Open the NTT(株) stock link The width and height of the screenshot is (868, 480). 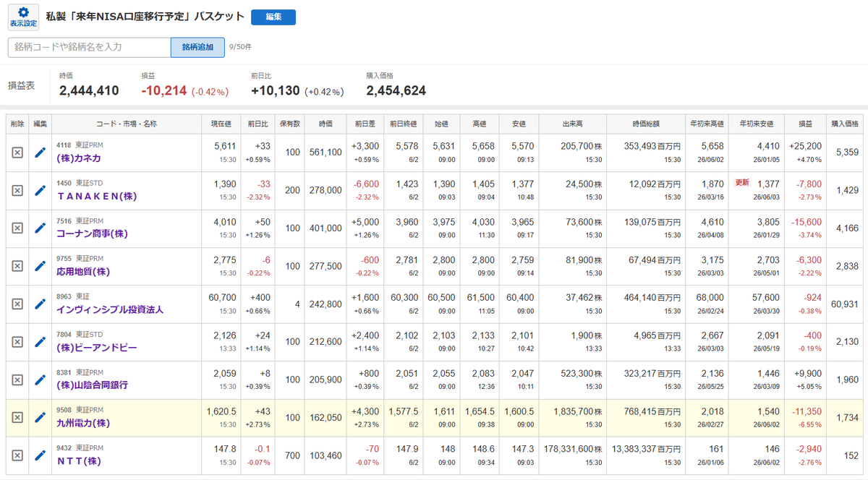[78, 461]
